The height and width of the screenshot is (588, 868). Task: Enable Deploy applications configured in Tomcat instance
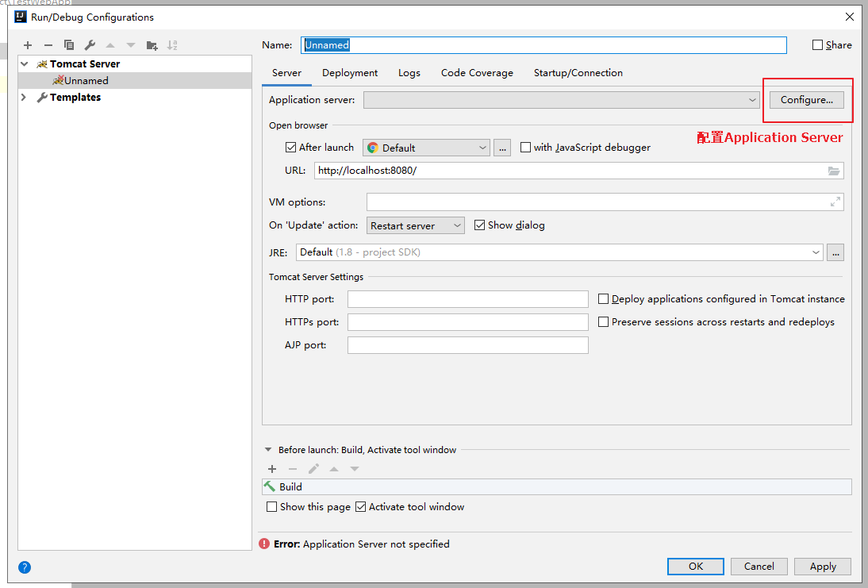pos(603,299)
